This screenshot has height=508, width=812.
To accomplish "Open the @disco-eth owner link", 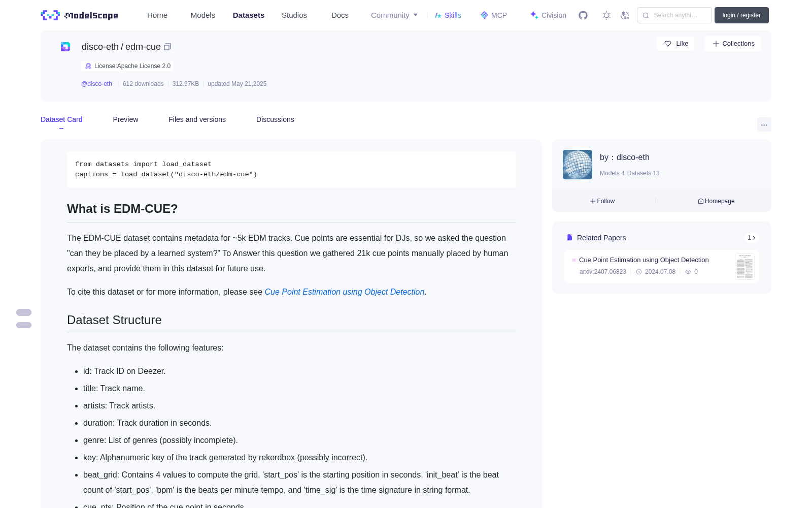I will pos(96,84).
